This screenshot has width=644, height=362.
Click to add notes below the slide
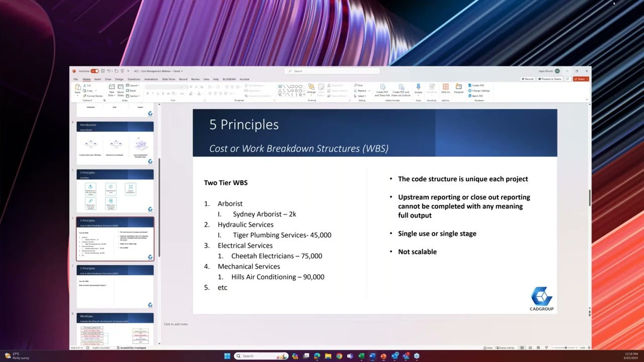coord(176,324)
